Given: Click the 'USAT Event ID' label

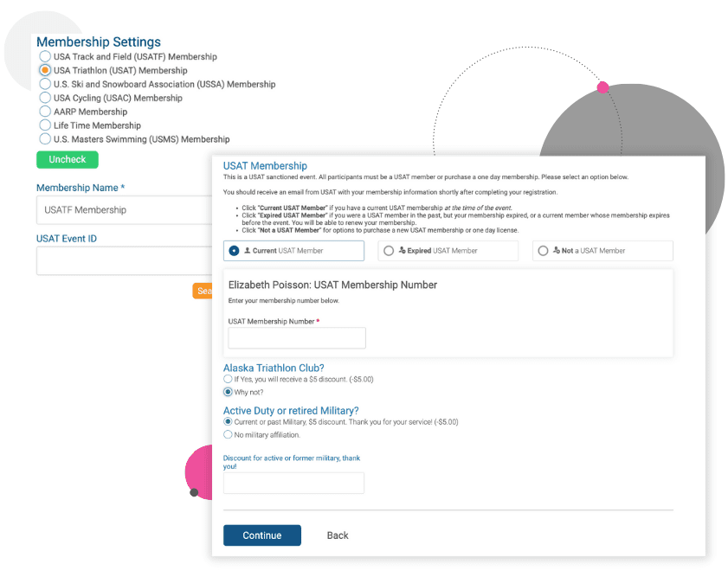Looking at the screenshot, I should tap(67, 239).
